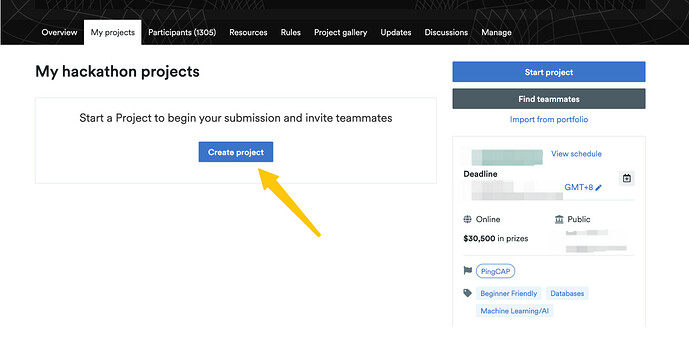Click the My hackathon projects heading

[x=117, y=72]
